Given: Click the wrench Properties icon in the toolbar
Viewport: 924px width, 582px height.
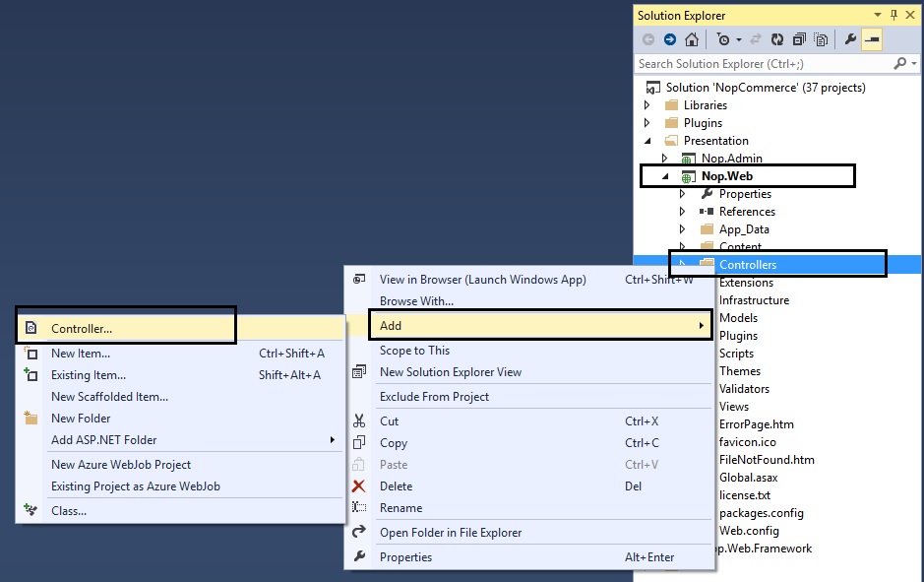Looking at the screenshot, I should click(850, 39).
